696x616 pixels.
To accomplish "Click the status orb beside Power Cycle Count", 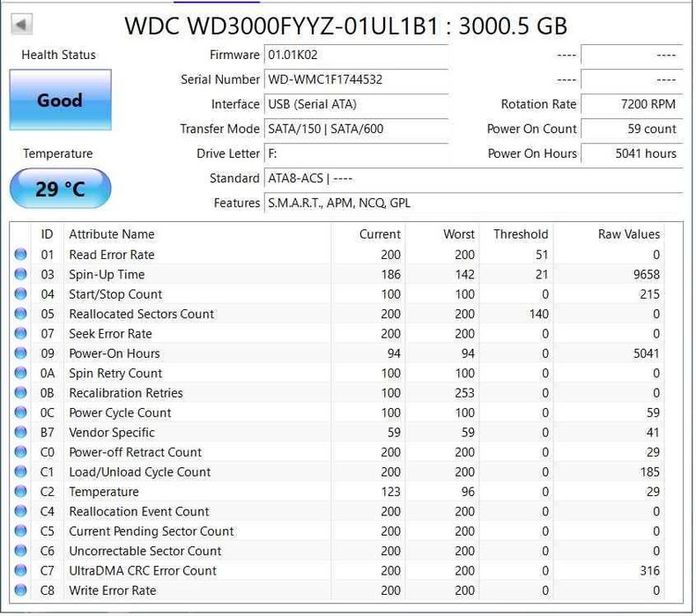I will (20, 412).
